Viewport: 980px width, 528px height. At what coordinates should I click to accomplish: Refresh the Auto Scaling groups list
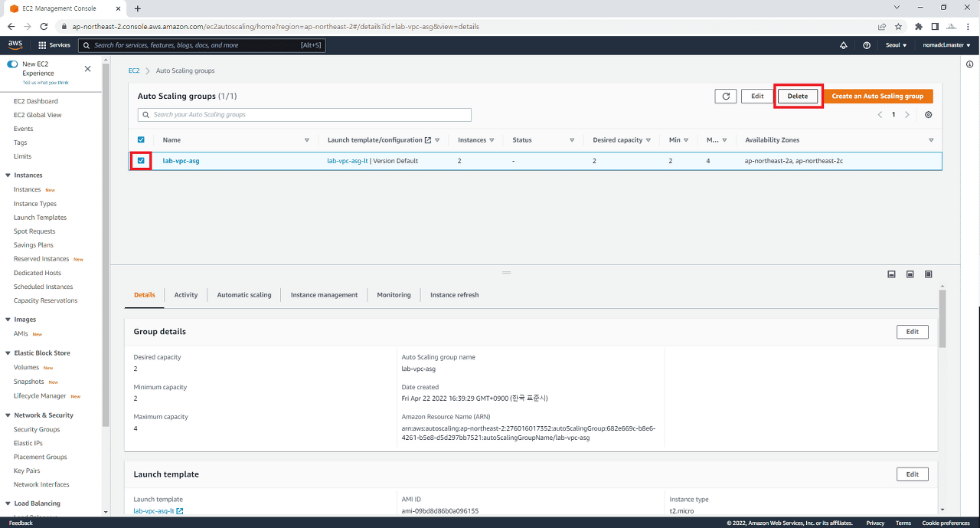point(726,96)
